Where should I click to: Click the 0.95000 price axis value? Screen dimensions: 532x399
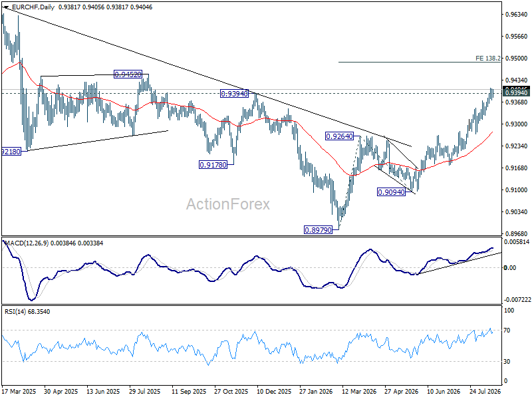coord(517,59)
